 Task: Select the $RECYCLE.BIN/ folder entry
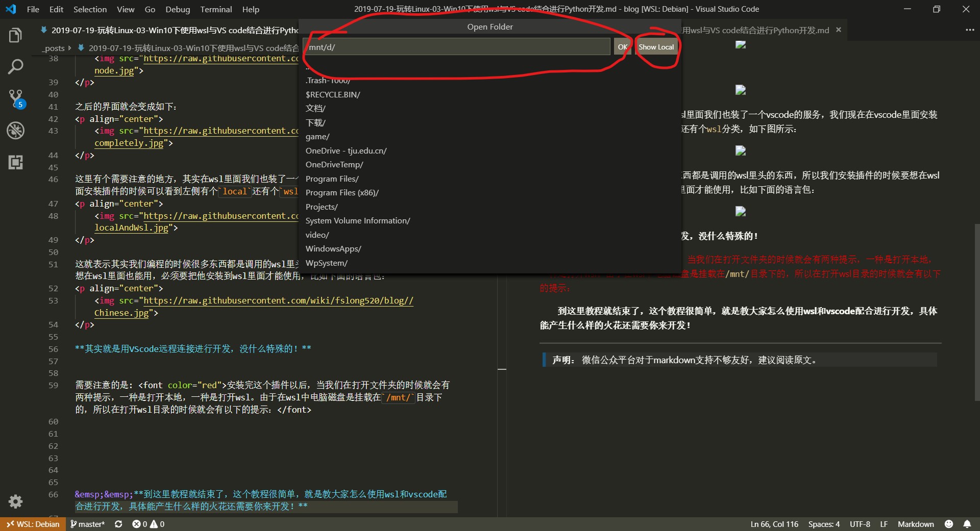tap(490, 94)
